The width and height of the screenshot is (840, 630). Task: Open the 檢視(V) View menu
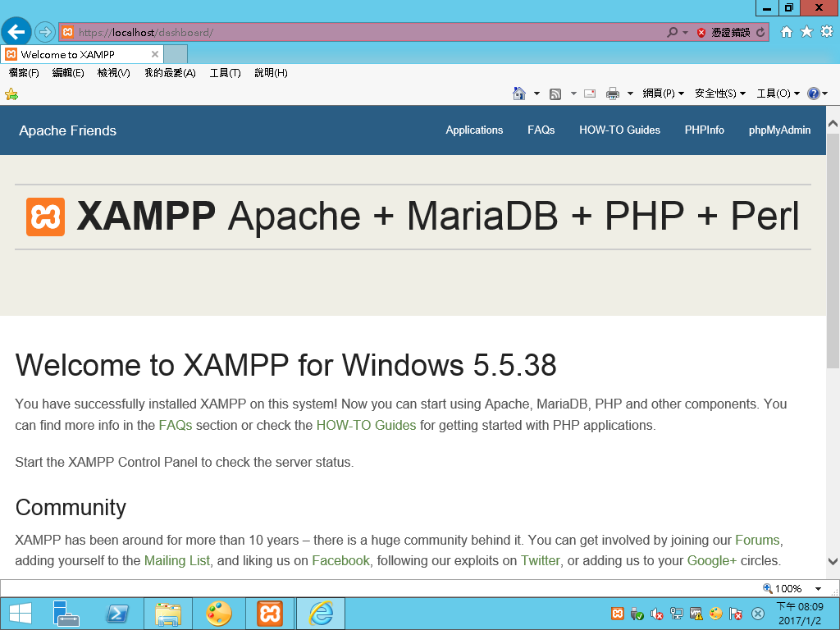pyautogui.click(x=113, y=73)
